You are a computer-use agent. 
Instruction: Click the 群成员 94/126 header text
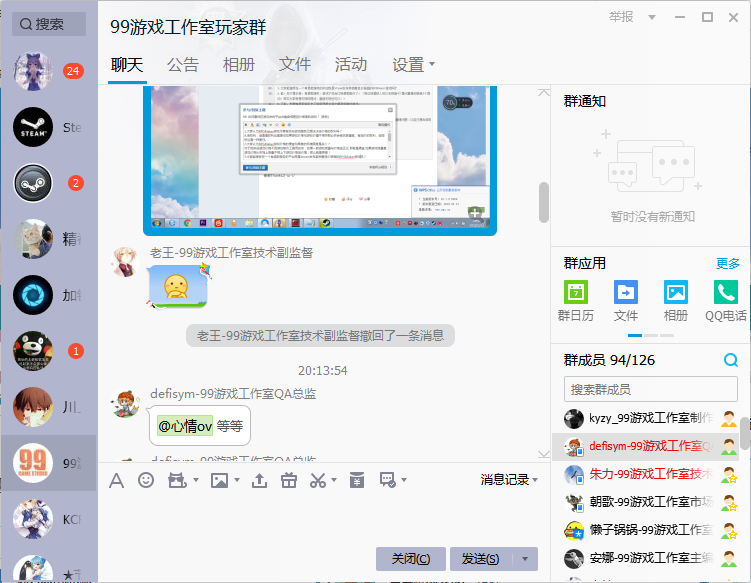[609, 360]
